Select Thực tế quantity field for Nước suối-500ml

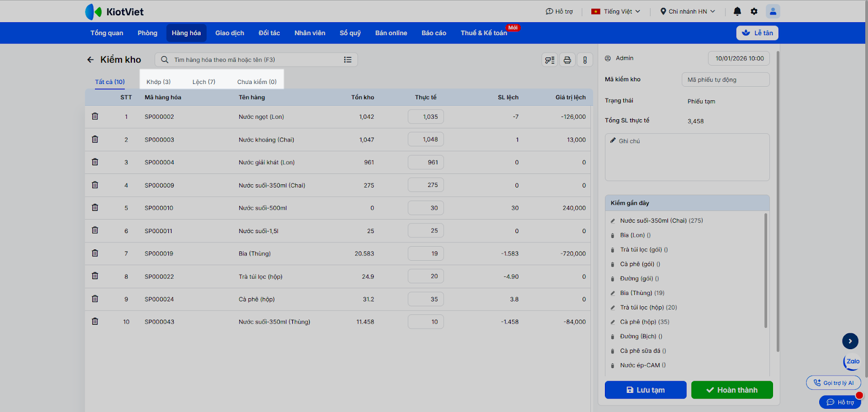tap(426, 208)
